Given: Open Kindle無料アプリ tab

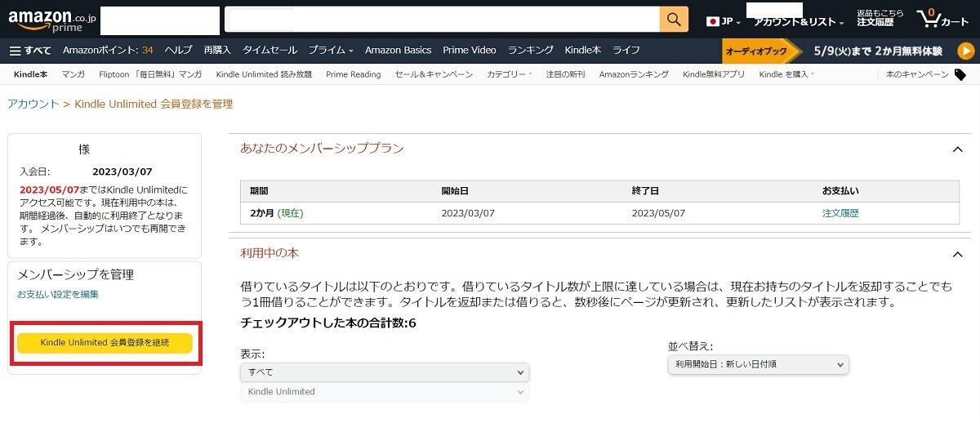Looking at the screenshot, I should pos(714,74).
